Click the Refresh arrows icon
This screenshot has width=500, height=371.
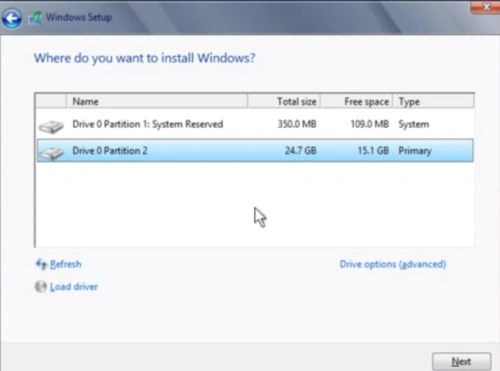pos(41,264)
